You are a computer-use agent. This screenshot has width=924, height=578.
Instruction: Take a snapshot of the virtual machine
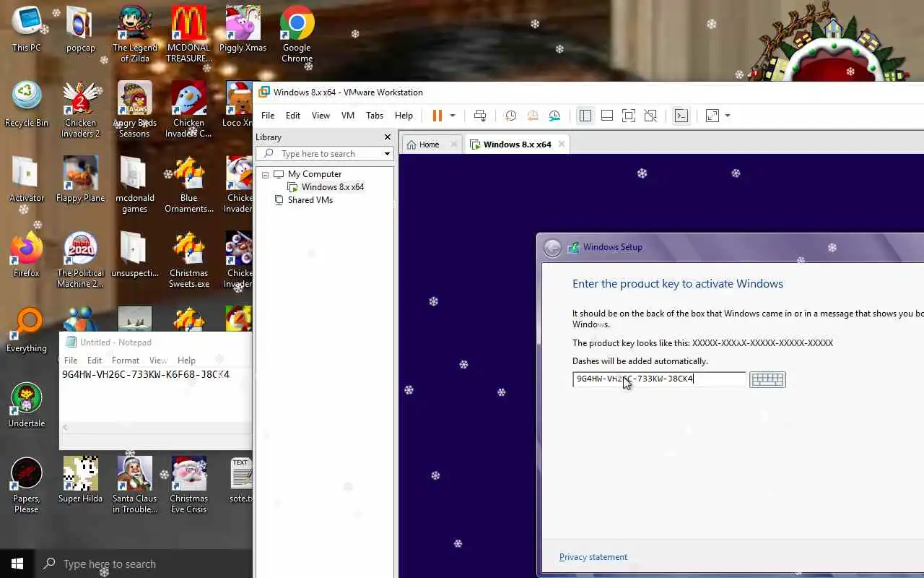tap(511, 116)
